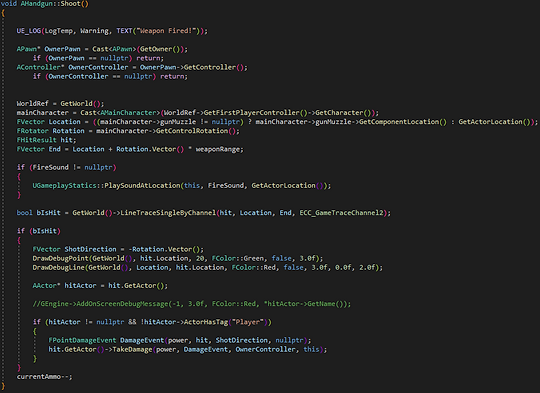Click the DrawDebugPoint function call

pyautogui.click(x=60, y=258)
